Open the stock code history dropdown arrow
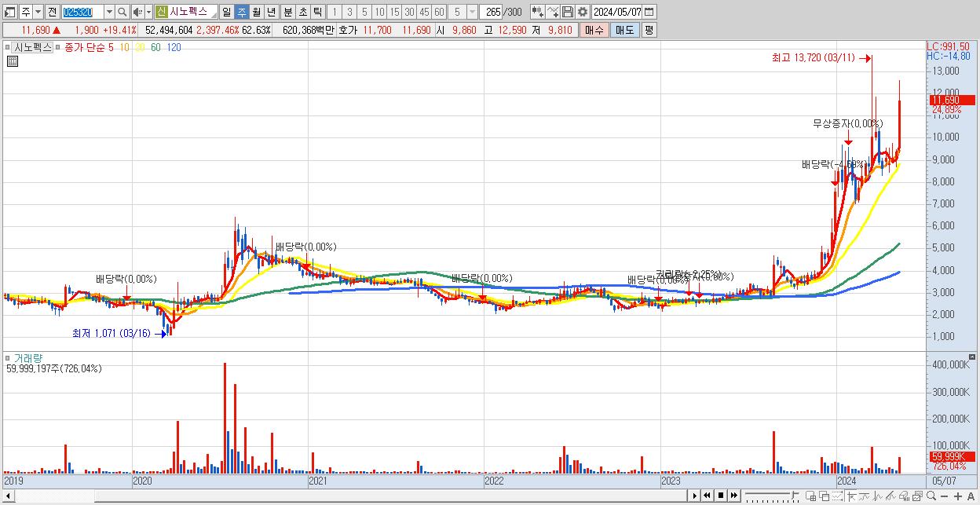980x505 pixels. coord(109,12)
